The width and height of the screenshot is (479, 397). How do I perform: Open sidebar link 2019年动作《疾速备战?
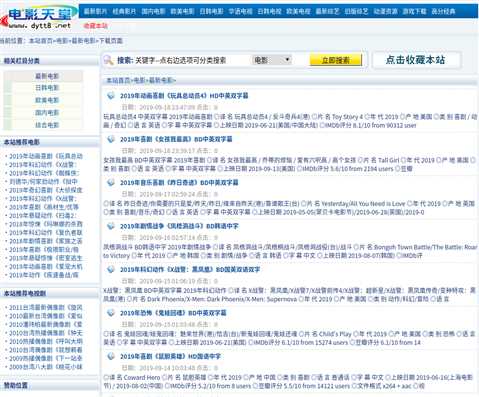point(44,275)
